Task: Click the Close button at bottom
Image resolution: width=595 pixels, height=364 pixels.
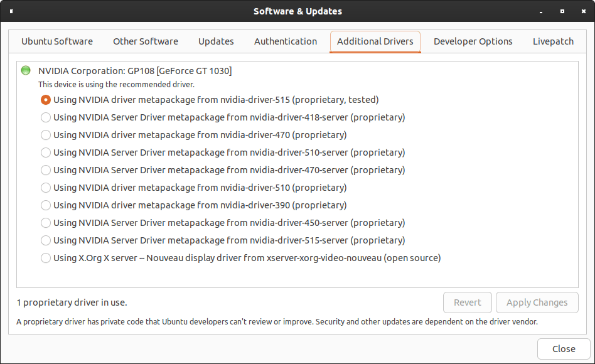Action: pos(564,349)
